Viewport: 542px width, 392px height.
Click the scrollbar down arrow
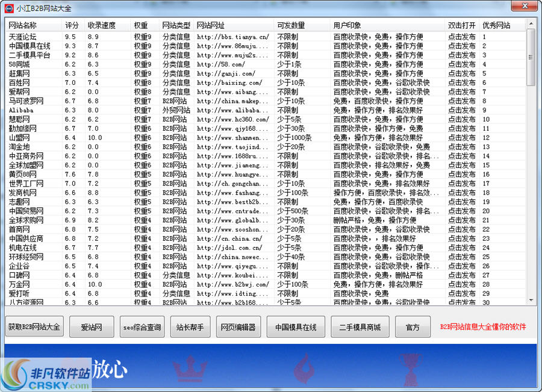[x=531, y=300]
